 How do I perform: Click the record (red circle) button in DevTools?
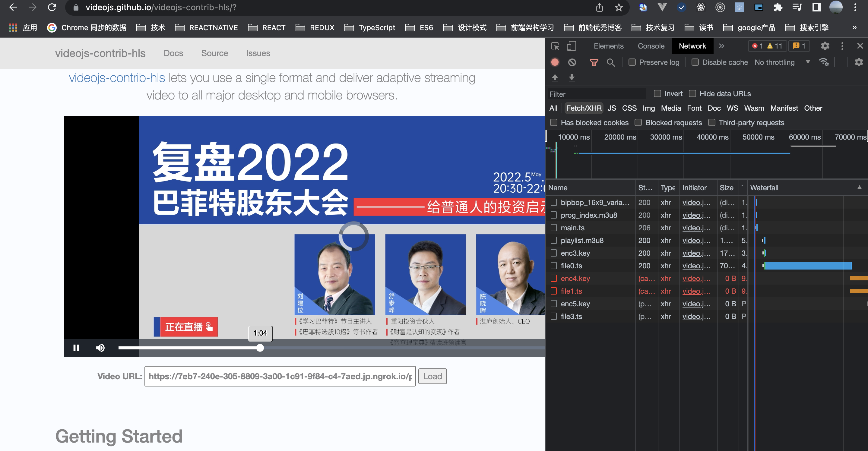click(555, 62)
